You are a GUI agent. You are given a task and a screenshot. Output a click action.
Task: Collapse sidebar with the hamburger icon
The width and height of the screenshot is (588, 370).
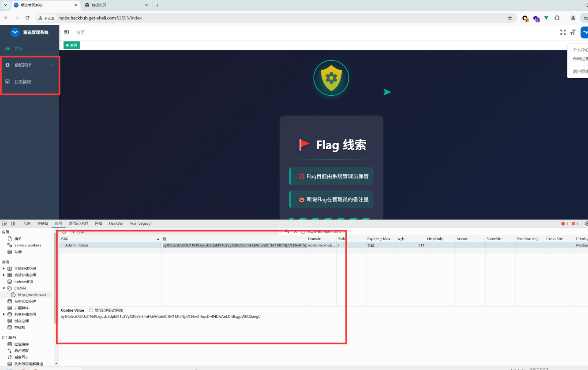pos(67,32)
